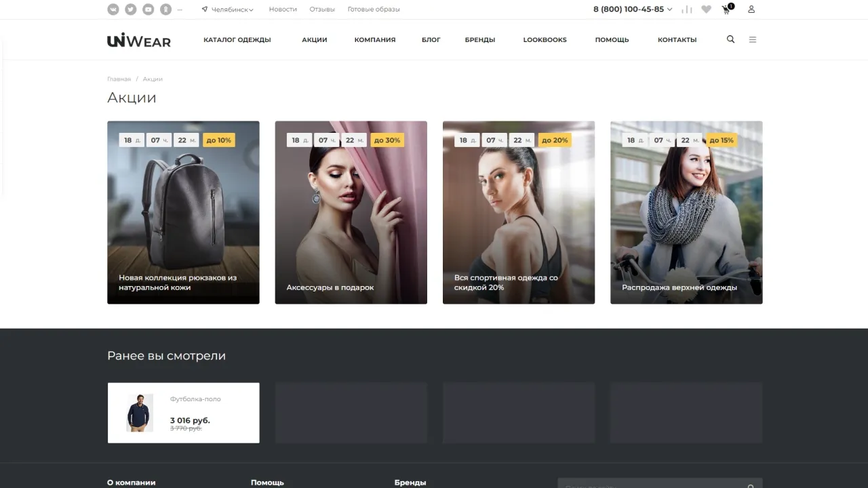The height and width of the screenshot is (488, 868).
Task: Click the Акции page heading
Action: (x=132, y=98)
